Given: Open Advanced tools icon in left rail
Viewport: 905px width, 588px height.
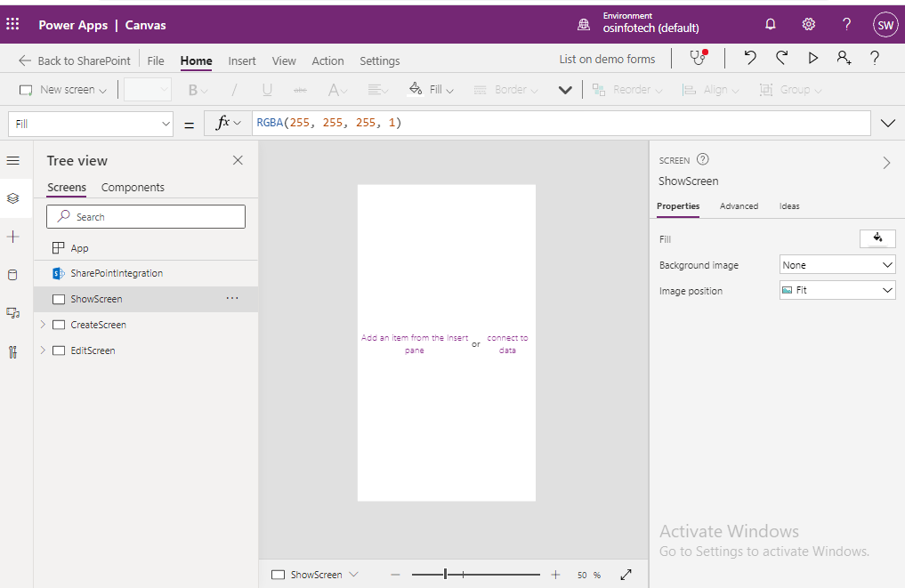Looking at the screenshot, I should click(12, 351).
